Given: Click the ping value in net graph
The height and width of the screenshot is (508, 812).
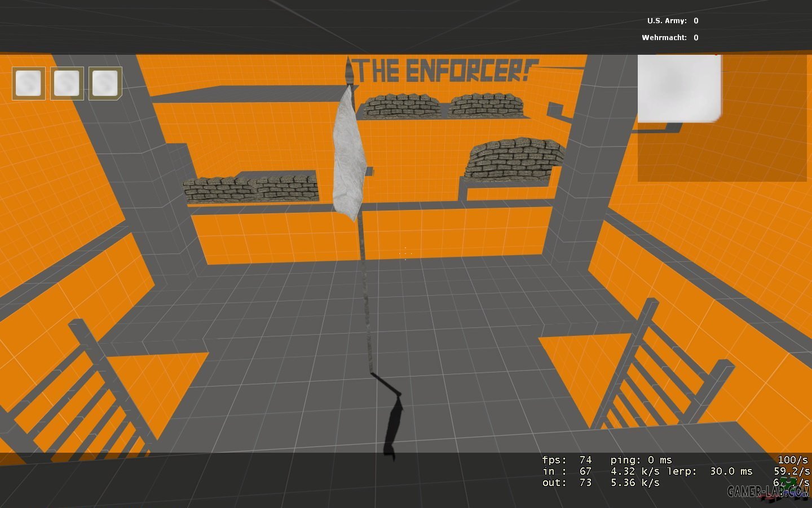Looking at the screenshot, I should (641, 460).
